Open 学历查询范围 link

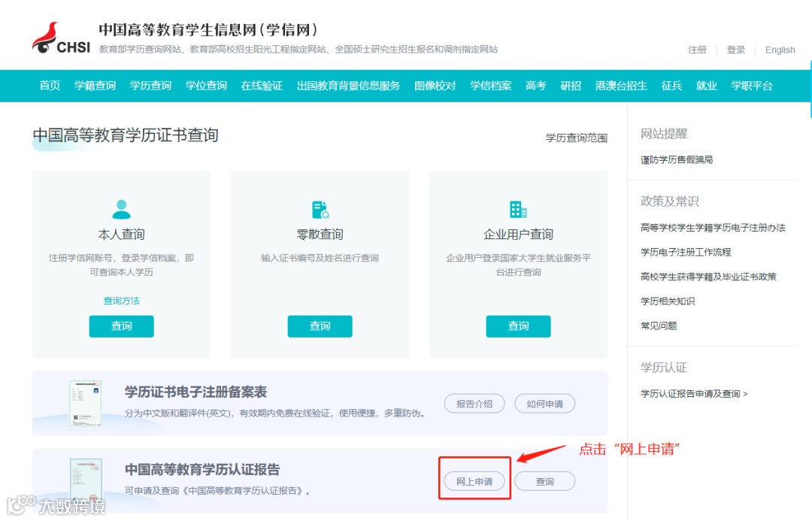(577, 138)
